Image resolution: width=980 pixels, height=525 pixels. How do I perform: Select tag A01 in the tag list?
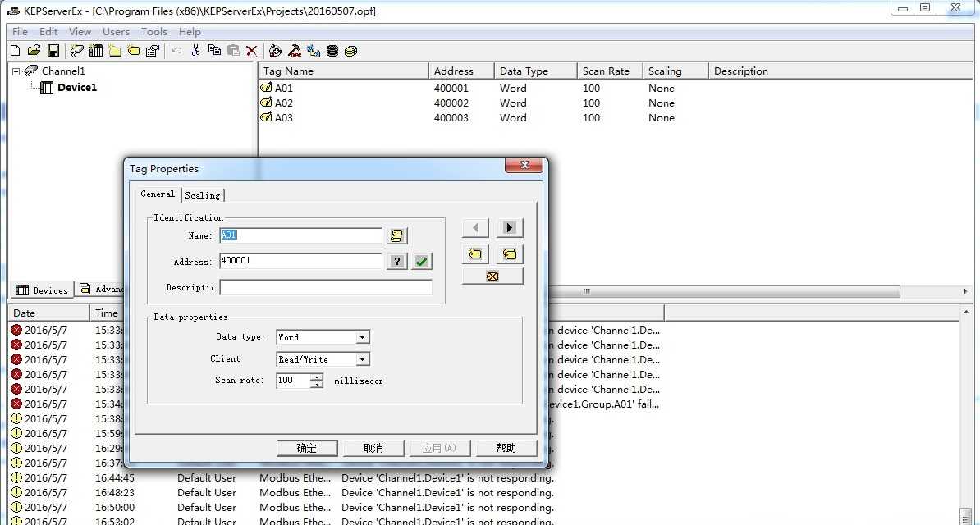point(284,88)
